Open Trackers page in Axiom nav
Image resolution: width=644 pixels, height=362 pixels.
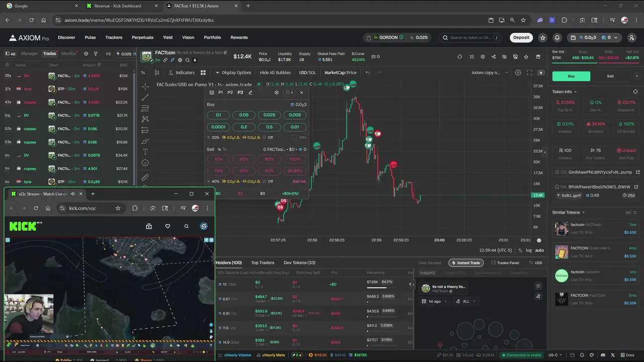(114, 38)
